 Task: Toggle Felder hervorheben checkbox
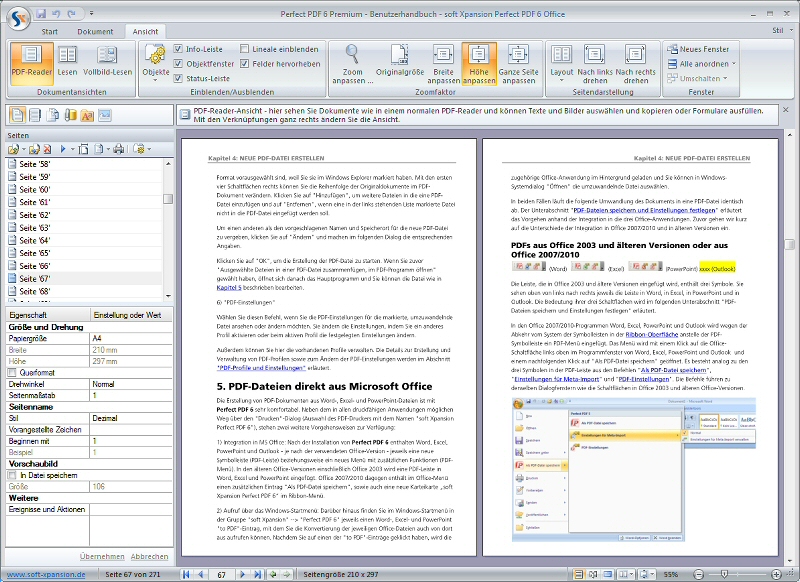pyautogui.click(x=244, y=64)
